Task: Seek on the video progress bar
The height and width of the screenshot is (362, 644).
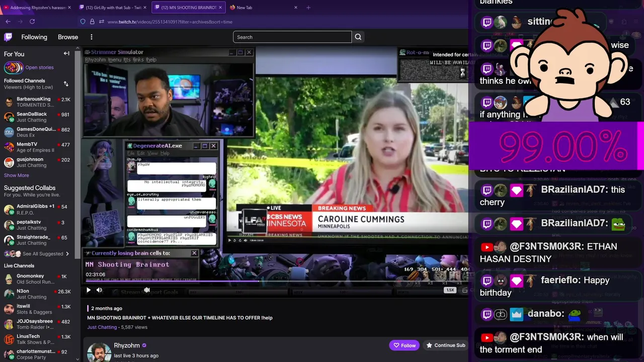Action: click(x=276, y=281)
